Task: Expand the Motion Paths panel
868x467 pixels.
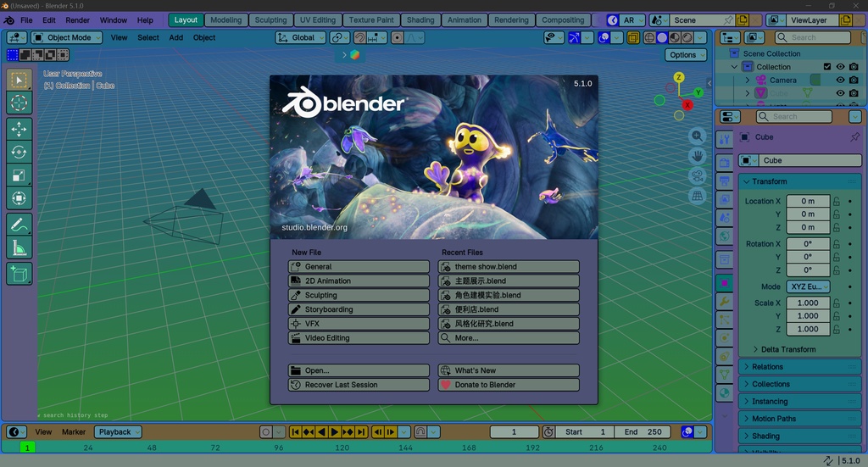Action: 799,419
